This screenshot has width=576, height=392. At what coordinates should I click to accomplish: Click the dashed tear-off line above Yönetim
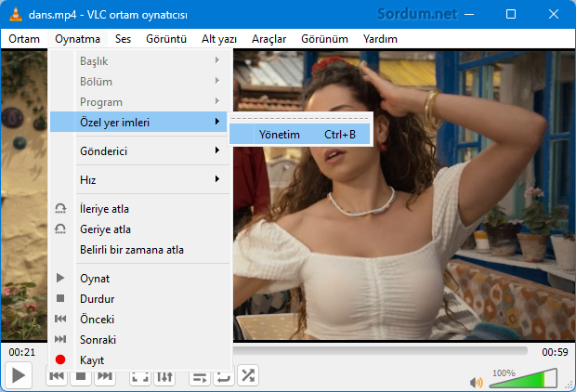(x=299, y=119)
